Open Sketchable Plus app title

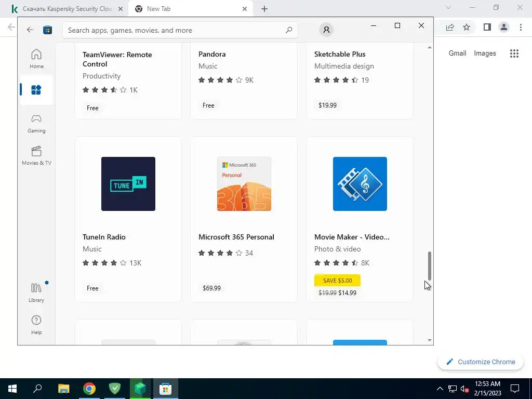[340, 54]
